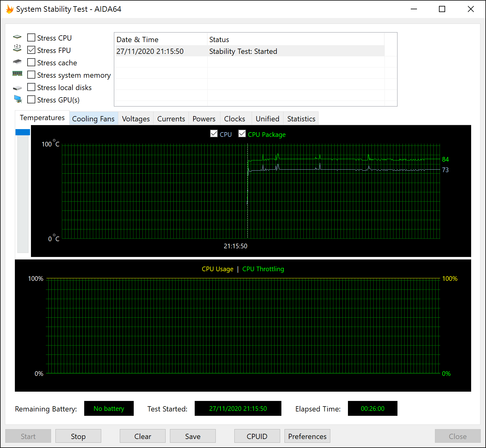Click the AIDA64 flame icon in title bar
486x448 pixels.
[x=10, y=9]
